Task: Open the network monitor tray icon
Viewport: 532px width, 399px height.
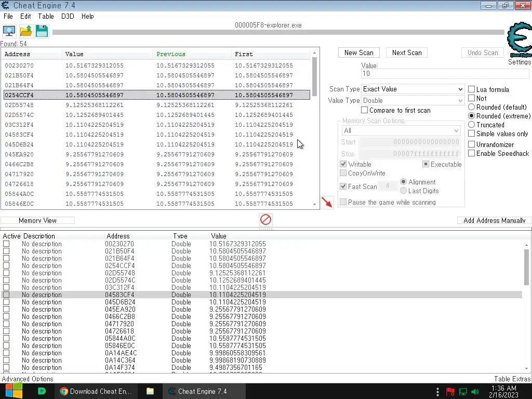Action: [463, 392]
